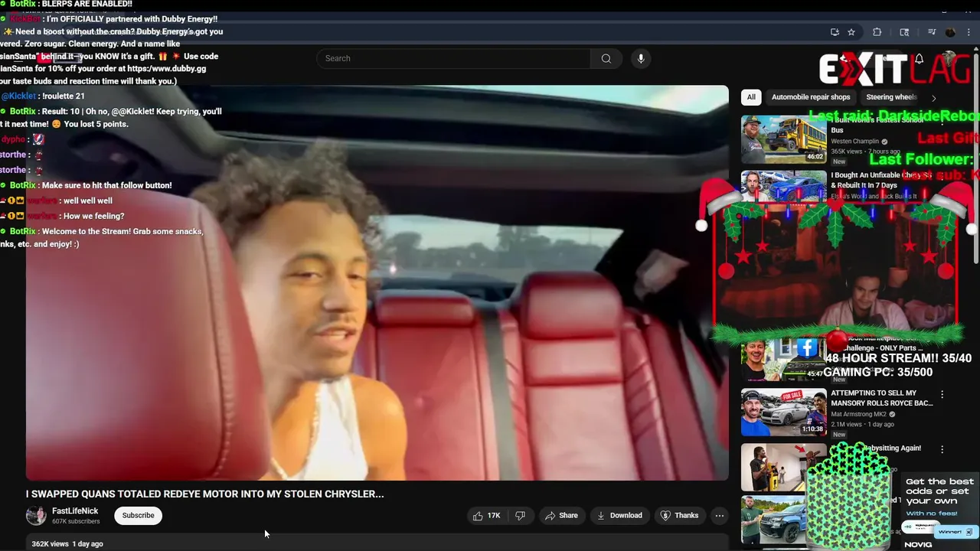Open the Chrome three-dot menu

point(969,32)
